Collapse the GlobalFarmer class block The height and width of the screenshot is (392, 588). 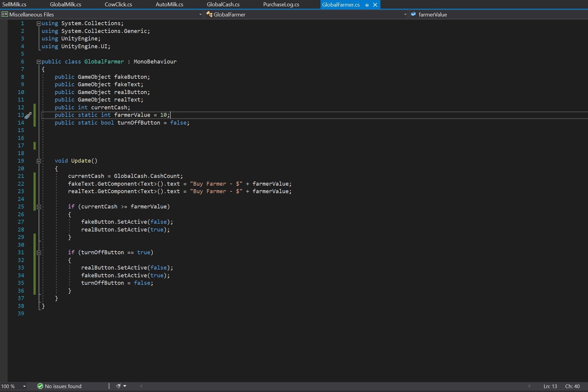point(39,62)
